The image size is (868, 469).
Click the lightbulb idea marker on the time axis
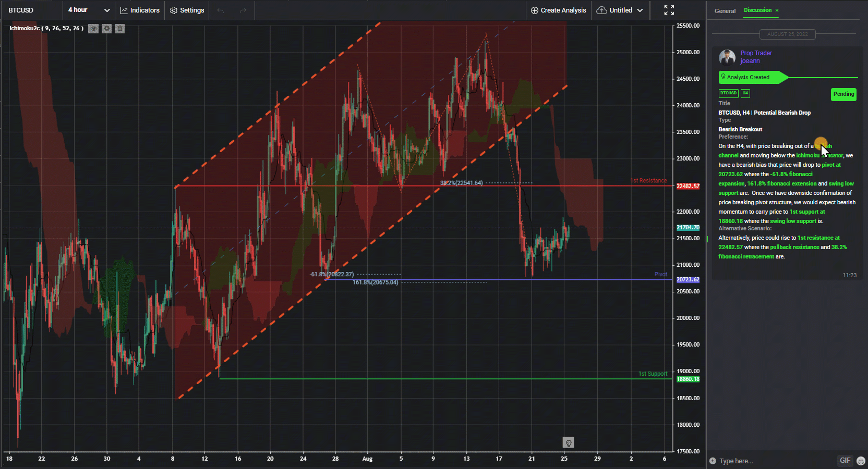coord(569,443)
